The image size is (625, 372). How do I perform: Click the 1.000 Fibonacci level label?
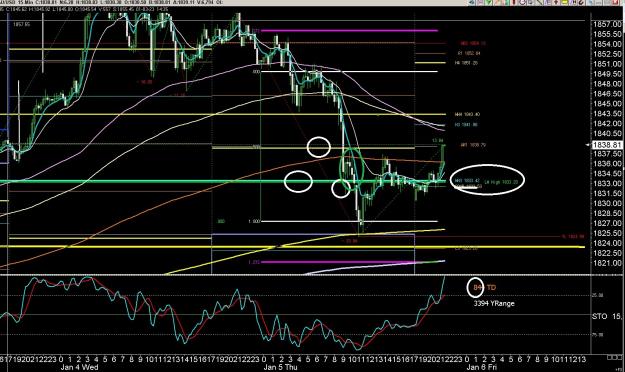tap(254, 221)
